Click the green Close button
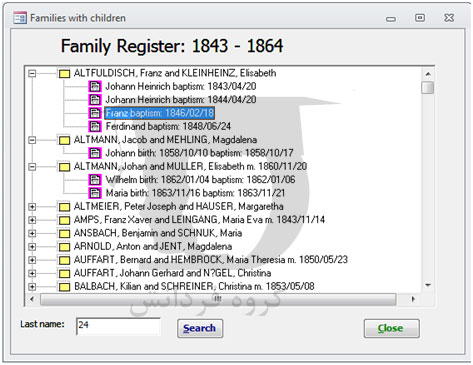The height and width of the screenshot is (365, 473). (391, 328)
